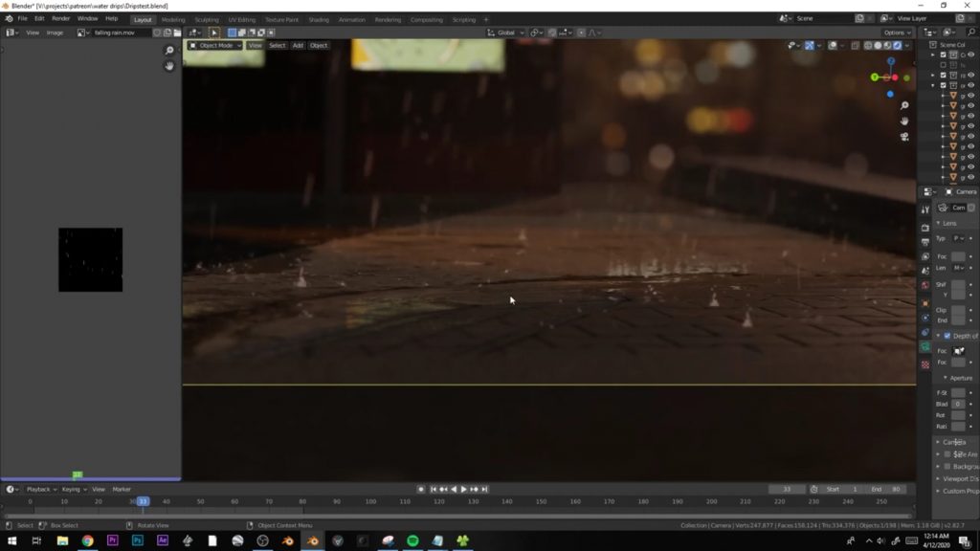Click the zoom magnifier in the image editor
The height and width of the screenshot is (551, 980).
168,51
